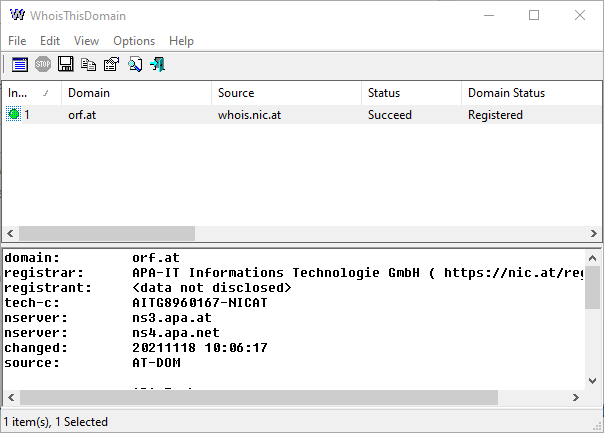Click the WhoisThisDomain title bar app icon
The image size is (604, 433).
pos(17,15)
